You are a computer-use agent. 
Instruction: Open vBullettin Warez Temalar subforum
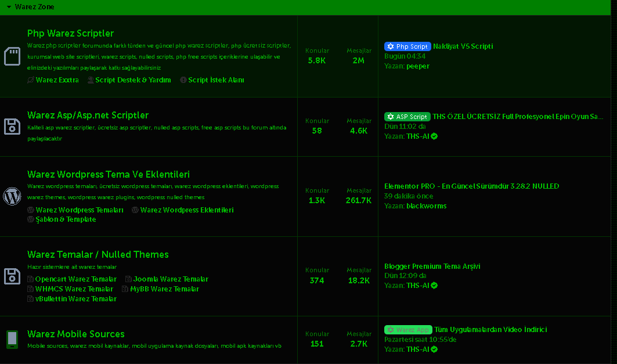pyautogui.click(x=76, y=298)
